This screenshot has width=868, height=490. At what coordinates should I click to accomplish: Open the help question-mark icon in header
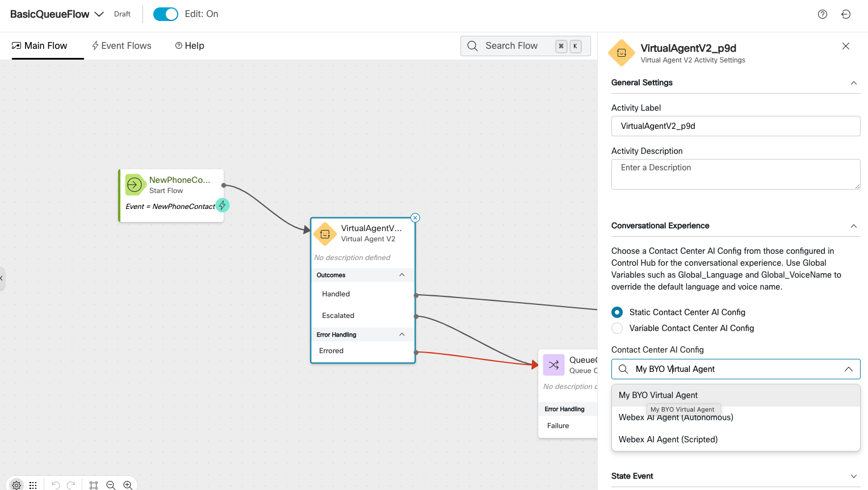(x=823, y=14)
